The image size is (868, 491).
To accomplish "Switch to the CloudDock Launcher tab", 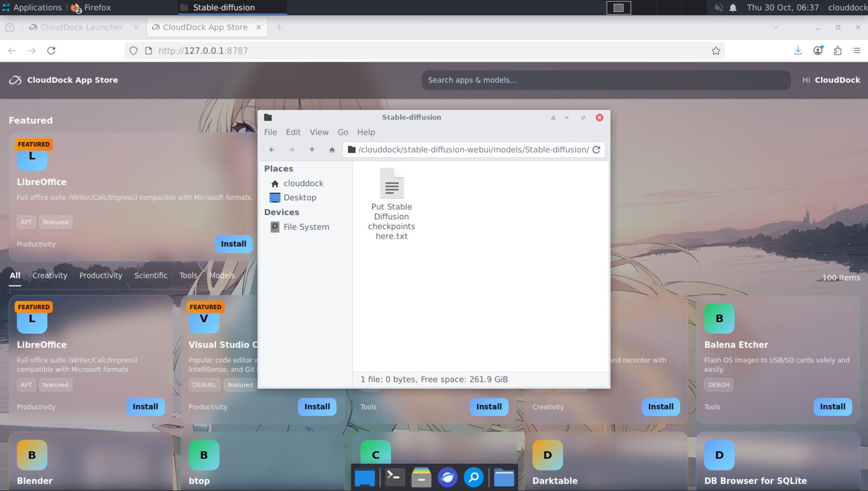I will (x=82, y=27).
